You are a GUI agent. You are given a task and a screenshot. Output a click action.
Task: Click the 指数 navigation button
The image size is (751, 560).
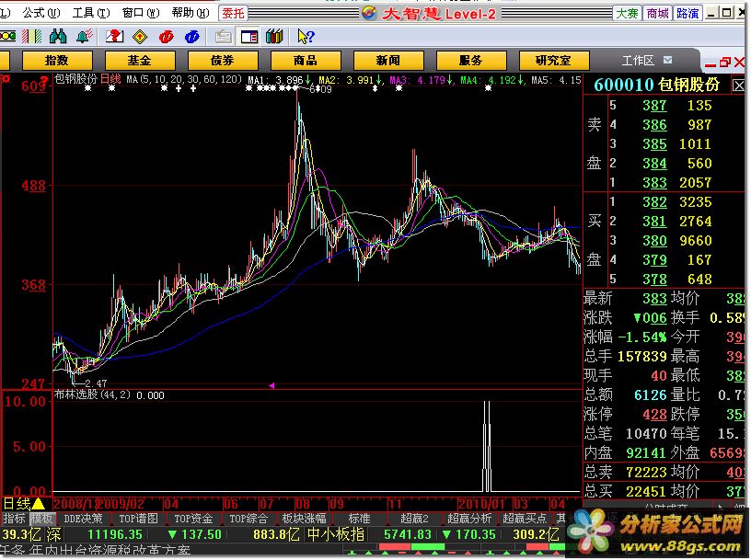[x=57, y=60]
